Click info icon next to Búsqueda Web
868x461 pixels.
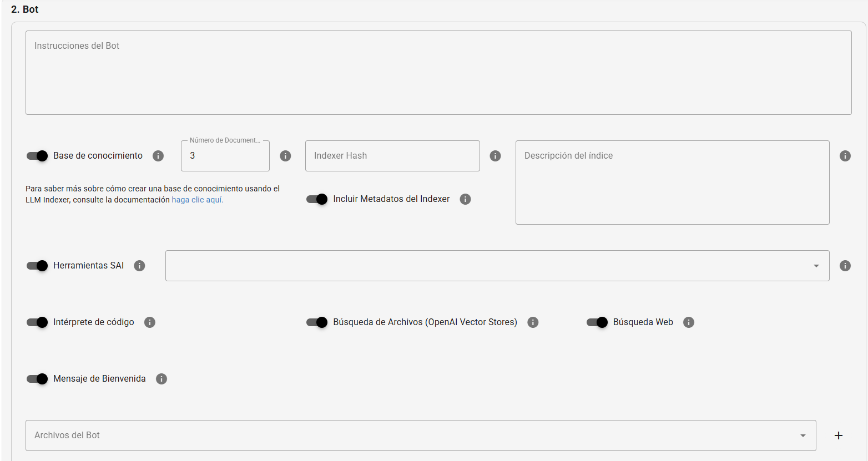[688, 322]
